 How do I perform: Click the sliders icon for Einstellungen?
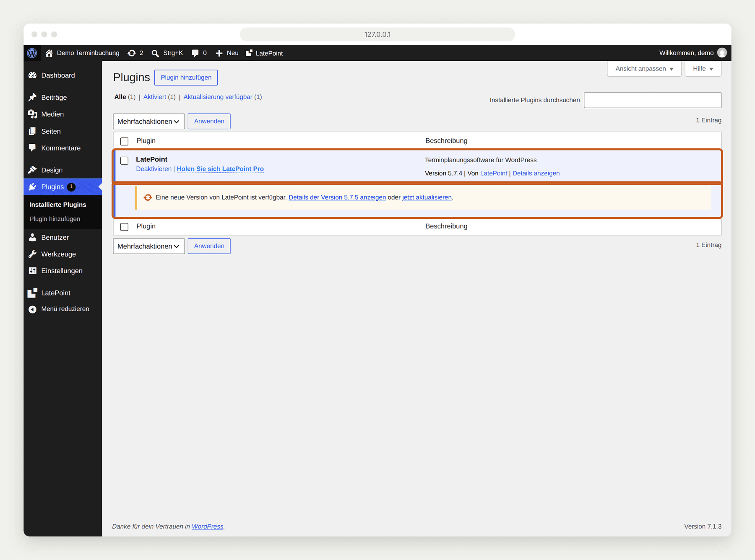click(33, 271)
